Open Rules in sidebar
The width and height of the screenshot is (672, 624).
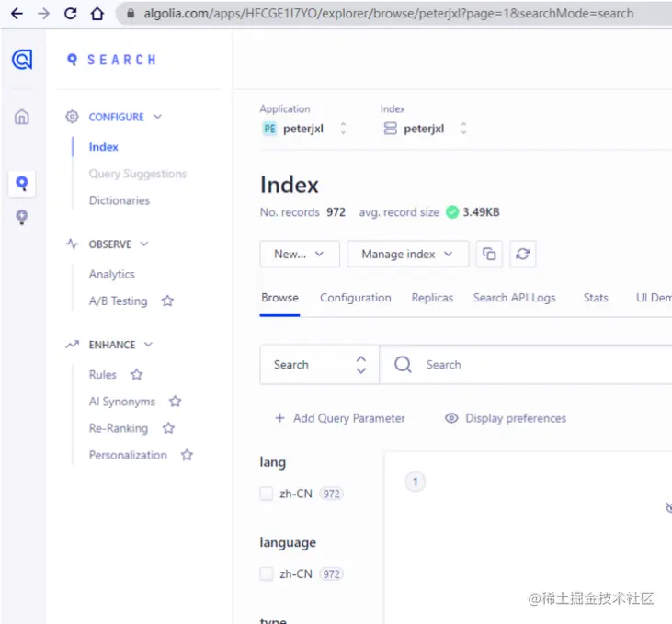[102, 375]
